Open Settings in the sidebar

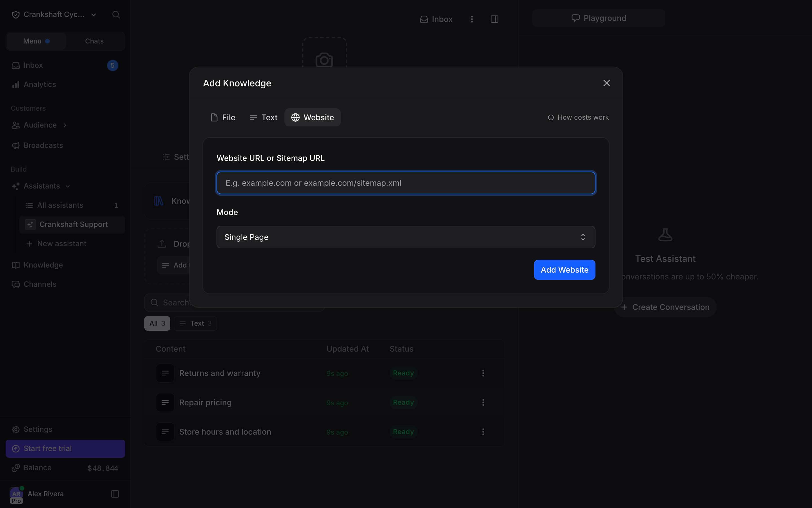tap(65, 429)
